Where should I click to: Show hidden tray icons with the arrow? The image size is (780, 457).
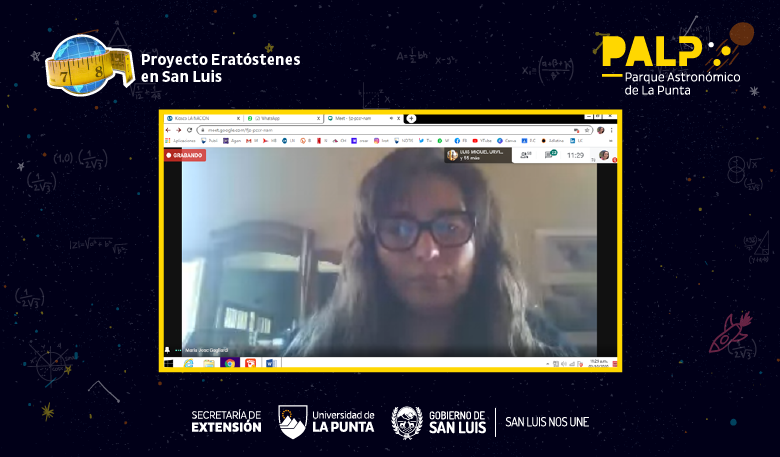(x=547, y=364)
